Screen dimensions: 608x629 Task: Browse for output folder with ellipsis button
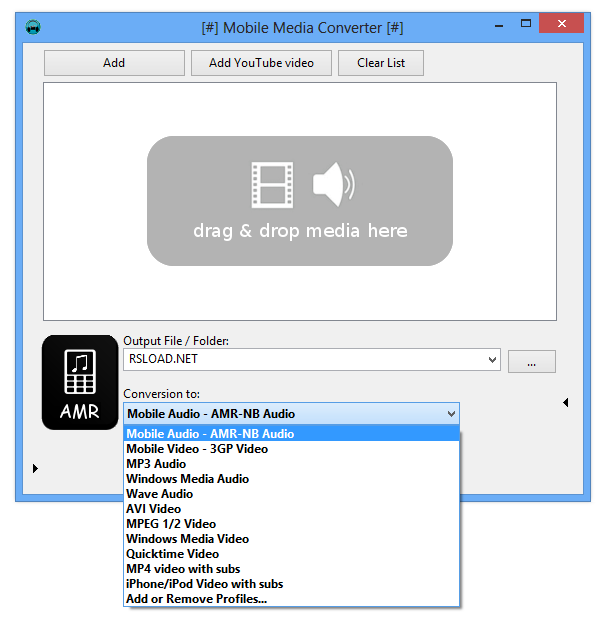[x=531, y=361]
